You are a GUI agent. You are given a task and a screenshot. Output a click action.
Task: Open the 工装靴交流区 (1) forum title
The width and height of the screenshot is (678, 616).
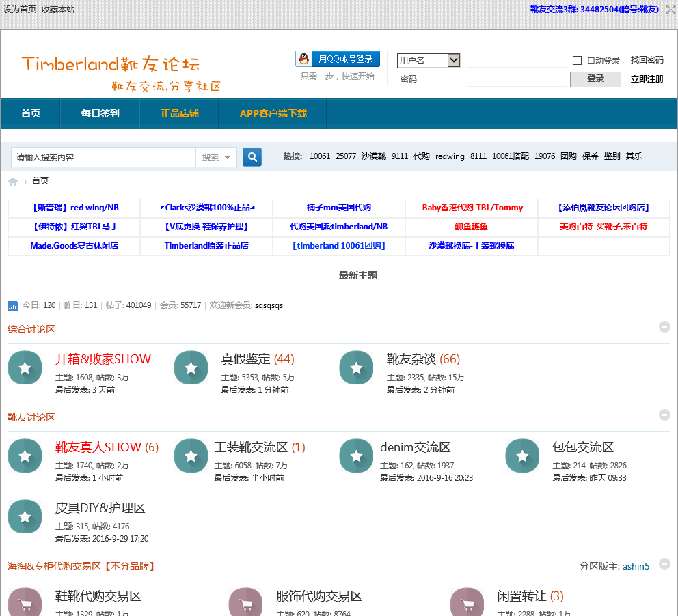[x=260, y=447]
